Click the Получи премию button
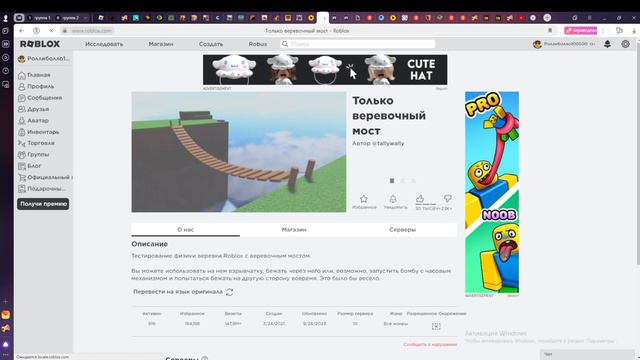640x360 pixels. pos(43,204)
